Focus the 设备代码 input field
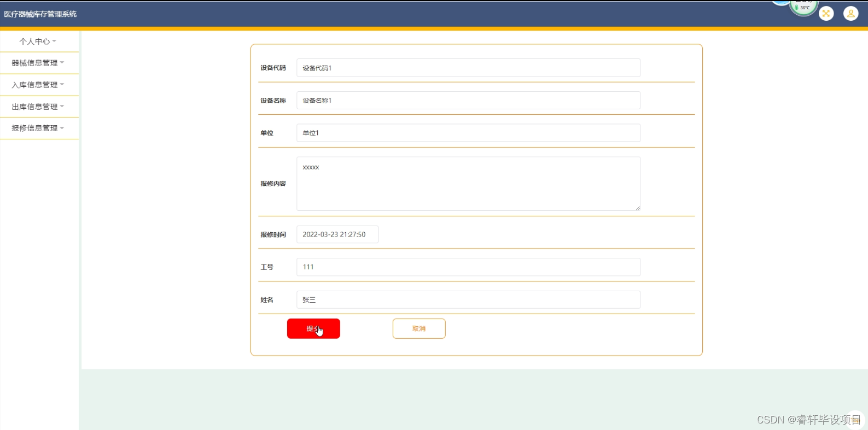The height and width of the screenshot is (430, 868). (468, 68)
